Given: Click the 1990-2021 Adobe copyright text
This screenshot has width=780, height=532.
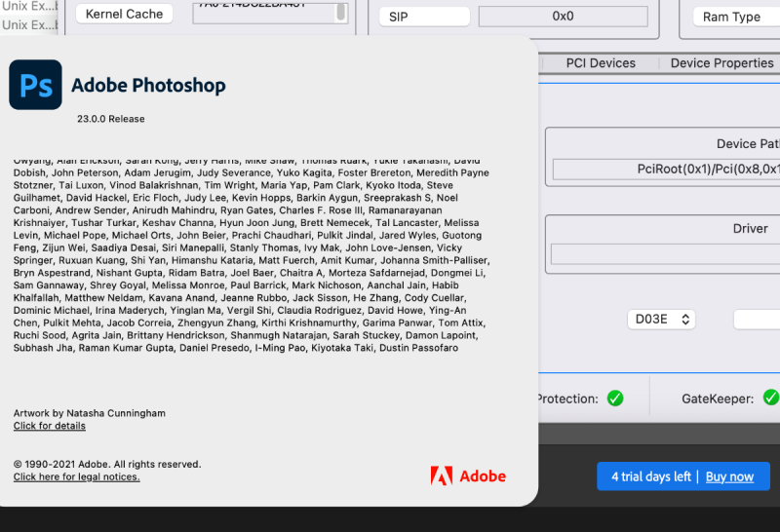Looking at the screenshot, I should [x=107, y=464].
